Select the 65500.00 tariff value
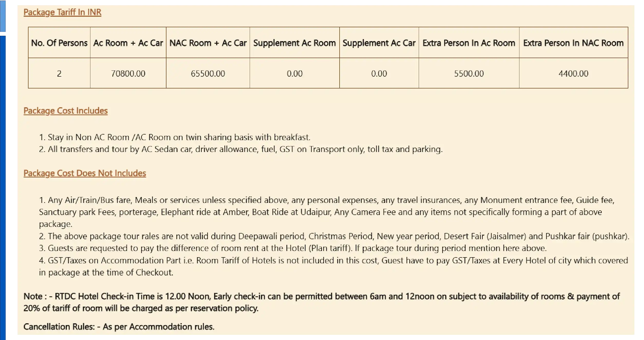The image size is (644, 340). pyautogui.click(x=208, y=74)
